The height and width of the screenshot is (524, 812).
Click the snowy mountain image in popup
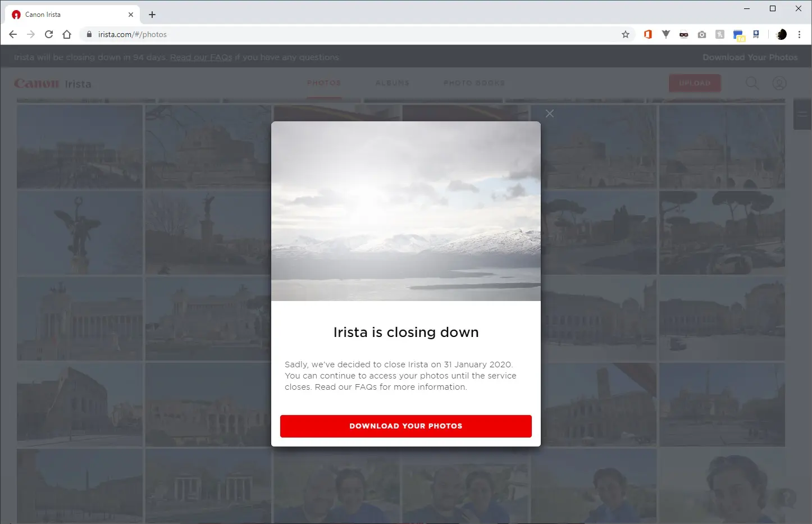(x=406, y=211)
